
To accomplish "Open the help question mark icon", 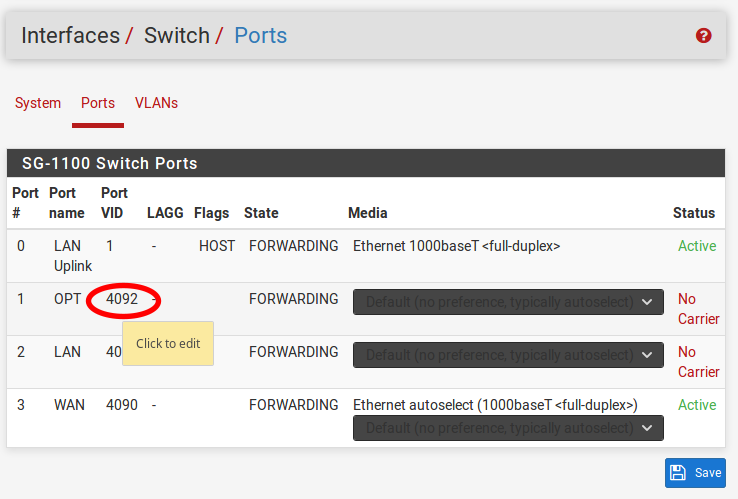I will (x=704, y=36).
